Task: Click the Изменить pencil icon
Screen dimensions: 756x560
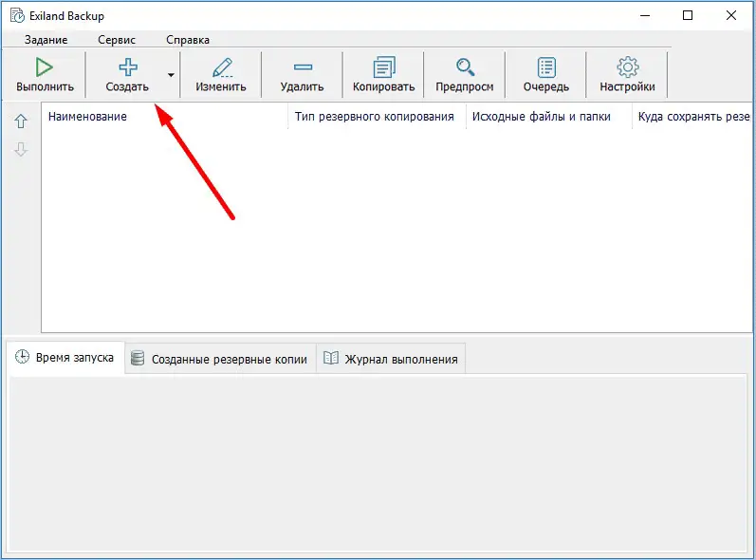Action: pyautogui.click(x=221, y=67)
